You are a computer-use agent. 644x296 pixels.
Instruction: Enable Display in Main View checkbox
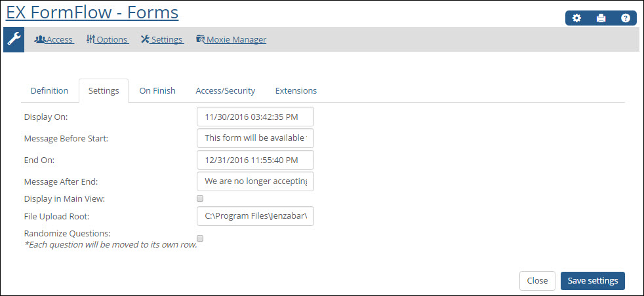[200, 199]
